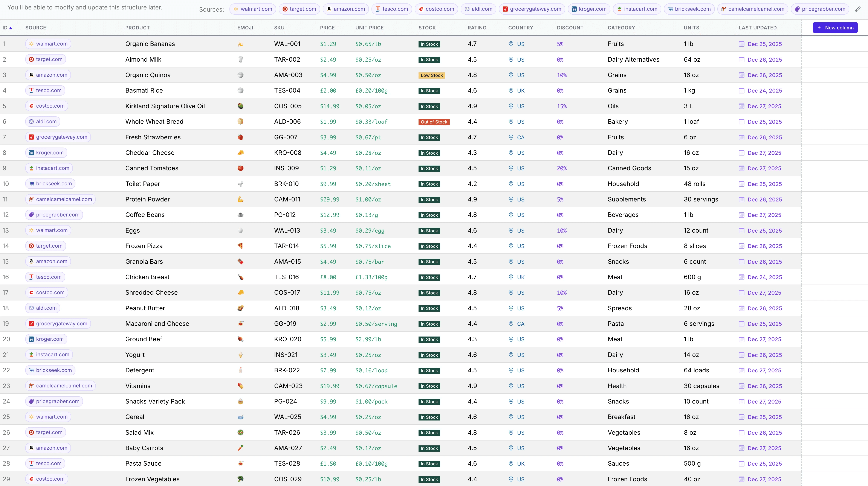868x486 pixels.
Task: Click banana emoji for Organic Bananas
Action: (x=240, y=44)
